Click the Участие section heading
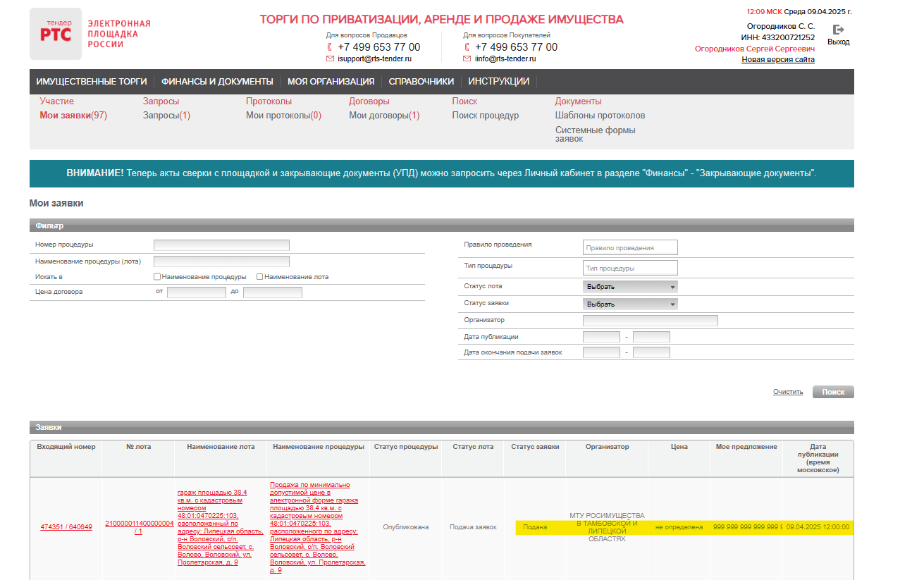The width and height of the screenshot is (924, 580). coord(56,101)
